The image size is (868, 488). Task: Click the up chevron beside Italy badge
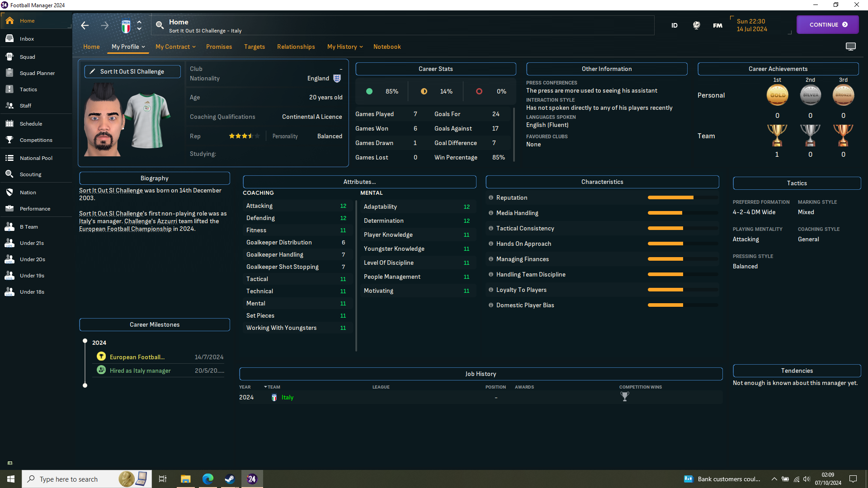(139, 22)
